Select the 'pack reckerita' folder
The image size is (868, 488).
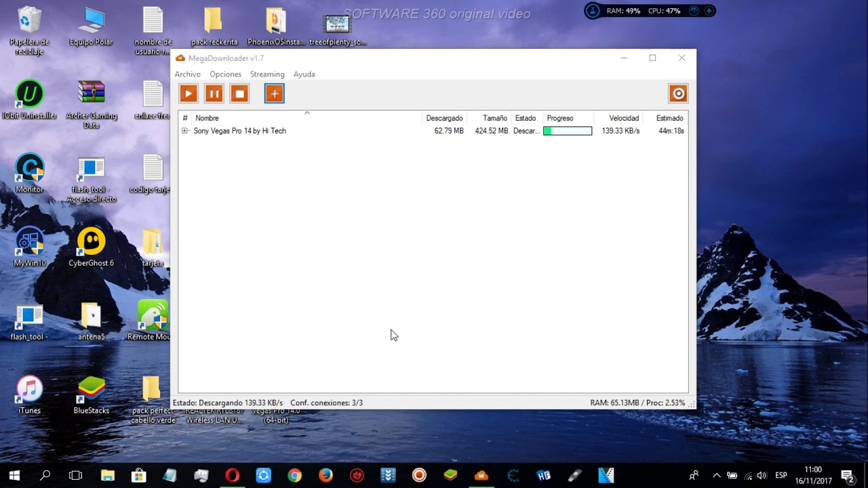tap(214, 27)
